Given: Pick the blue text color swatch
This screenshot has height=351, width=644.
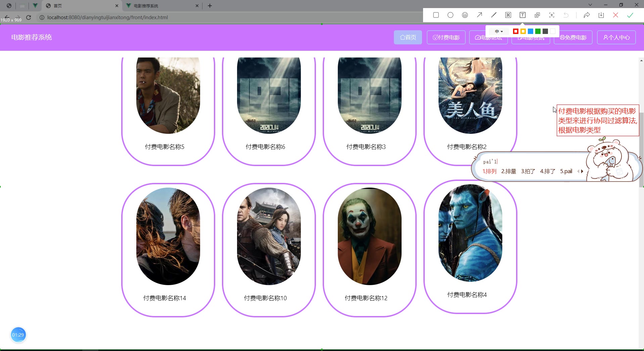Looking at the screenshot, I should pyautogui.click(x=531, y=31).
